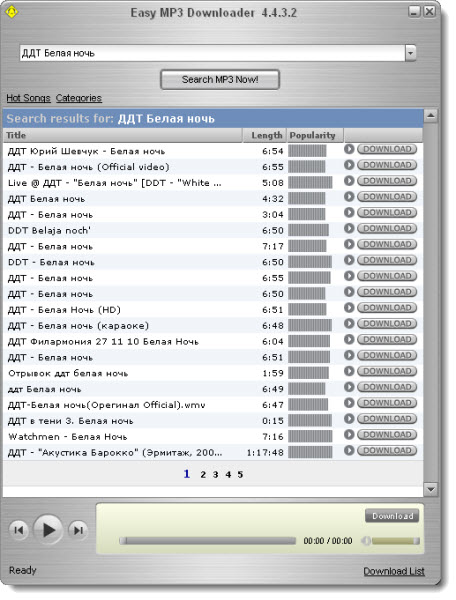The height and width of the screenshot is (600, 456).
Task: Sort results by the Title column header
Action: [x=122, y=135]
